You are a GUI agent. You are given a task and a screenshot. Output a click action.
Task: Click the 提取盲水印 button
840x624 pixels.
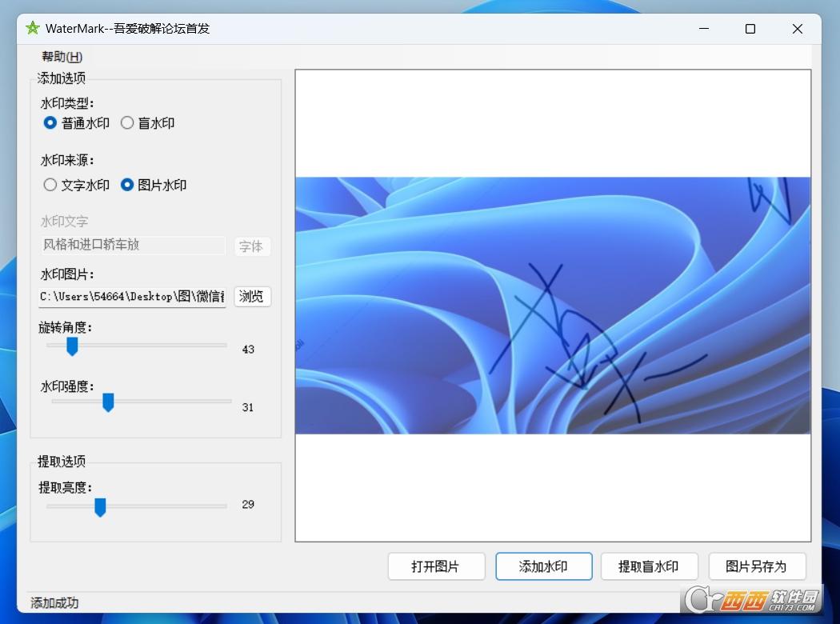pos(650,566)
